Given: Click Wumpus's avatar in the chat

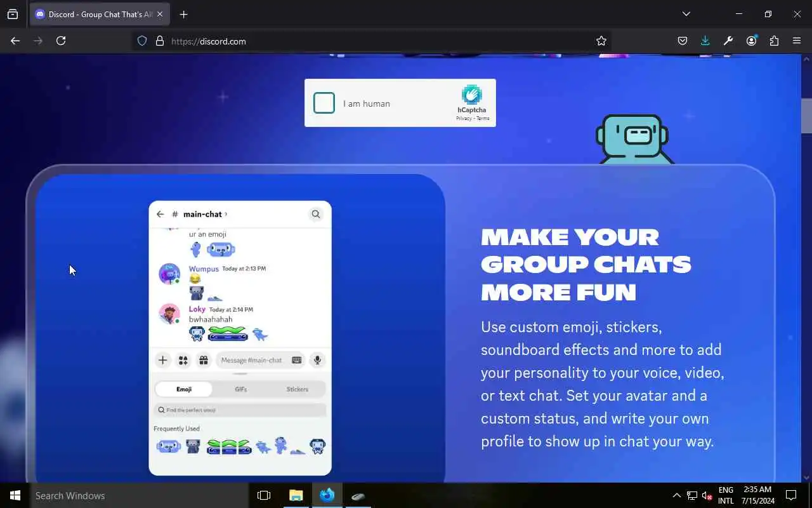Looking at the screenshot, I should 169,274.
